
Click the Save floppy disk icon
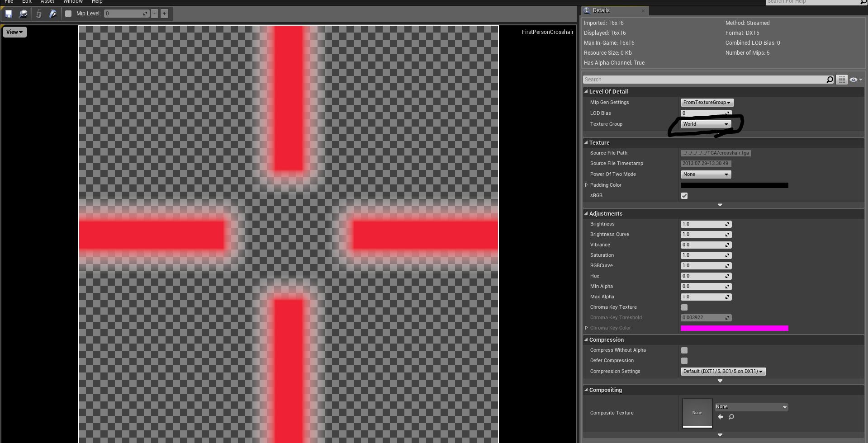click(x=9, y=14)
